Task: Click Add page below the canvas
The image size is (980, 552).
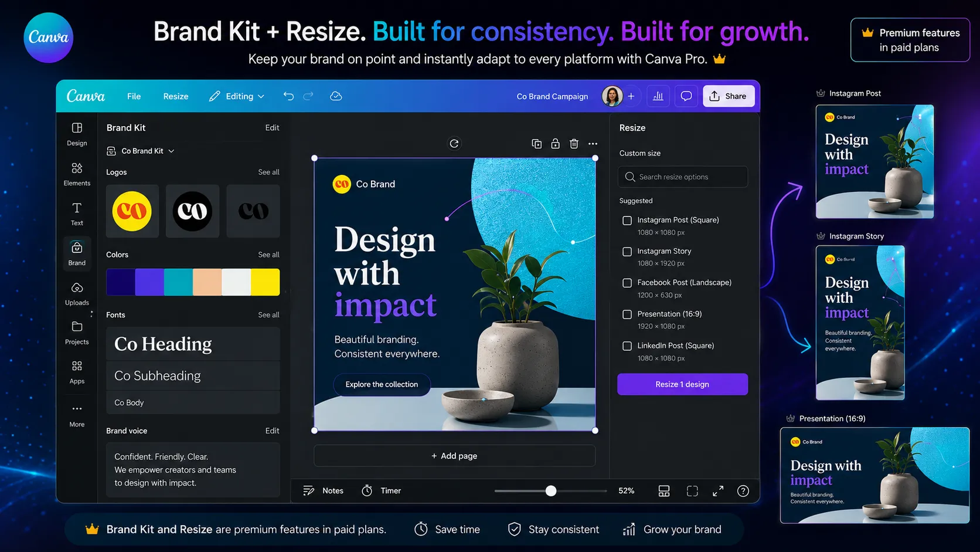Action: [x=454, y=456]
